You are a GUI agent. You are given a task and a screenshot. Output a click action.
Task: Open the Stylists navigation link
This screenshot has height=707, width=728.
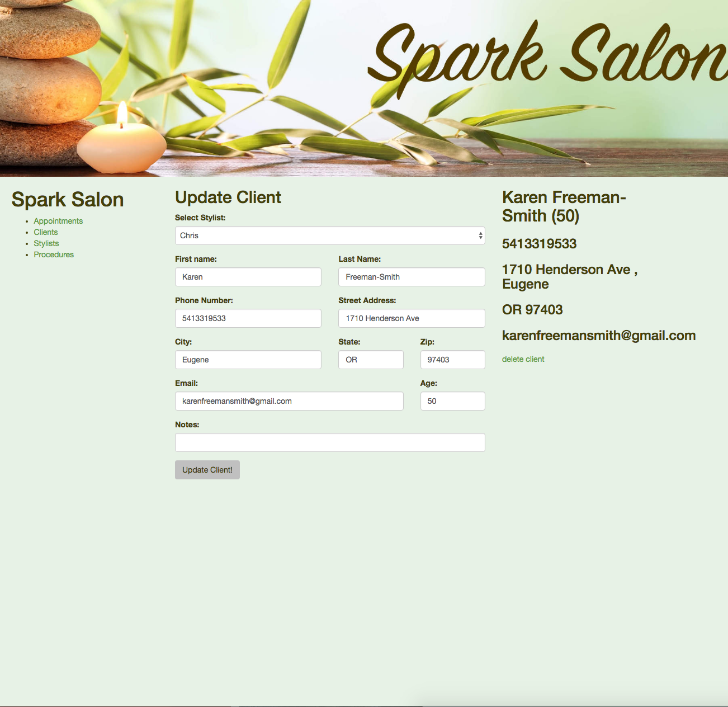[x=46, y=243]
